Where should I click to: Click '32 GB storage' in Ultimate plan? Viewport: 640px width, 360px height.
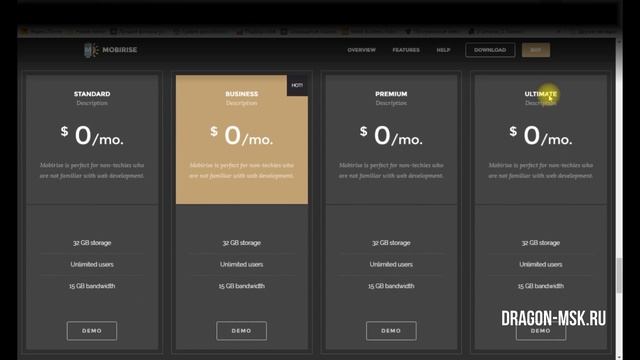coord(540,243)
